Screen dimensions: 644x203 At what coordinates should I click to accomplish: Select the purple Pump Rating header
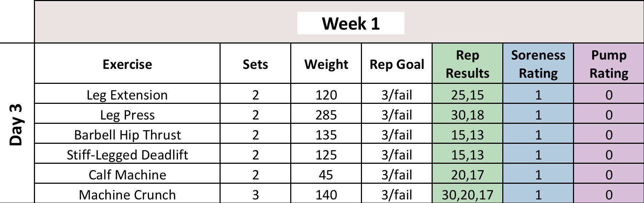pyautogui.click(x=609, y=64)
